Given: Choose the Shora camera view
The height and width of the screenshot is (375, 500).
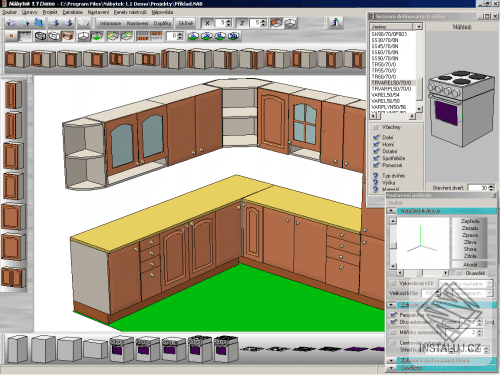Looking at the screenshot, I should click(470, 249).
